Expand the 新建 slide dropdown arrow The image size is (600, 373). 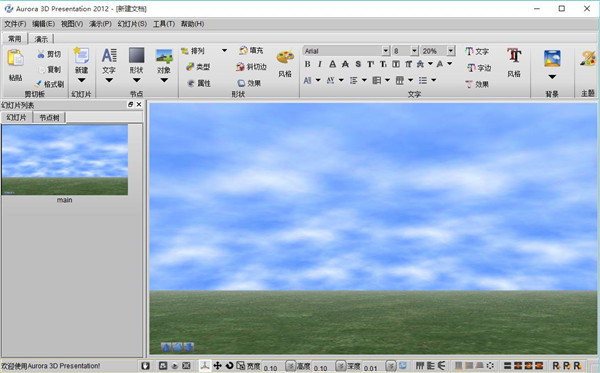coord(82,80)
